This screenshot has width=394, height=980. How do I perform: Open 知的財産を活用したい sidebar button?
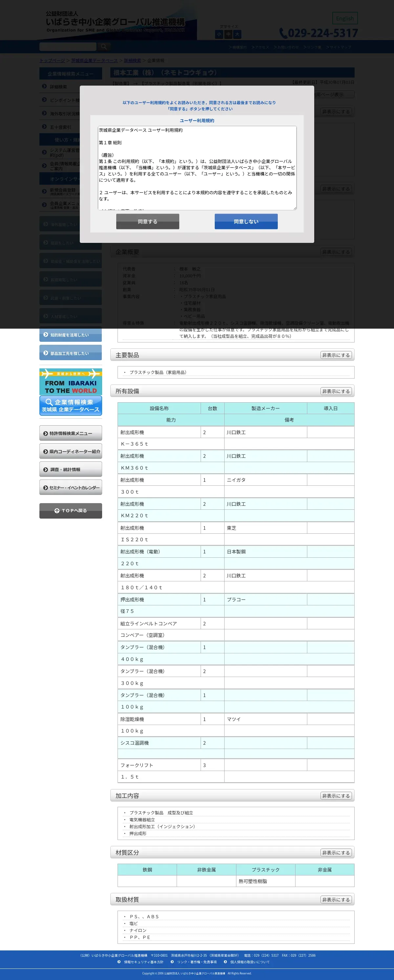(x=71, y=335)
